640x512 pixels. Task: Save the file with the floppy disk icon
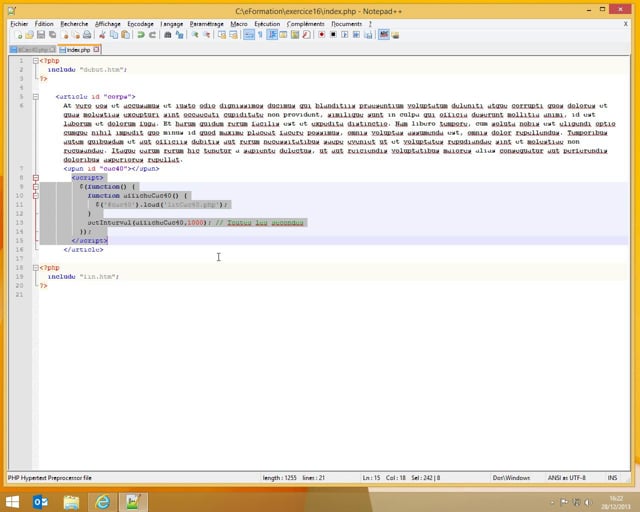[x=41, y=35]
